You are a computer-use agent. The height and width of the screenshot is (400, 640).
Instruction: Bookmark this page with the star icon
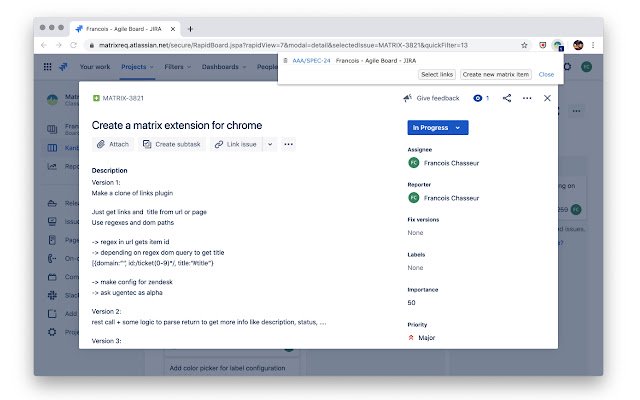coord(524,45)
